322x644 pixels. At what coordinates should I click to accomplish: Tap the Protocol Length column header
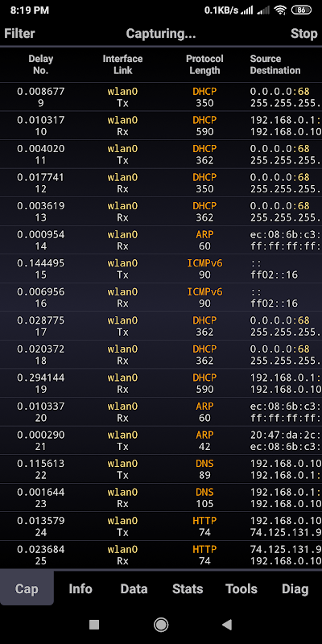pos(204,64)
